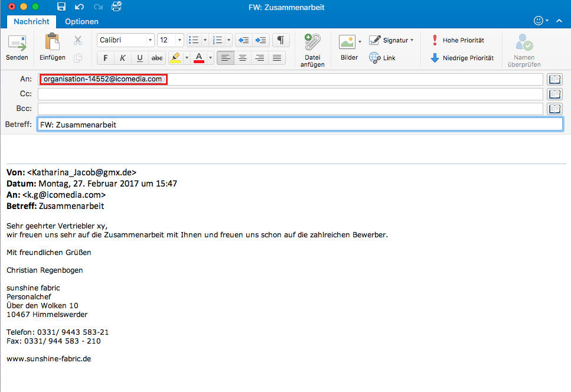The height and width of the screenshot is (392, 571).
Task: Open the red font color dropdown arrow
Action: (210, 58)
